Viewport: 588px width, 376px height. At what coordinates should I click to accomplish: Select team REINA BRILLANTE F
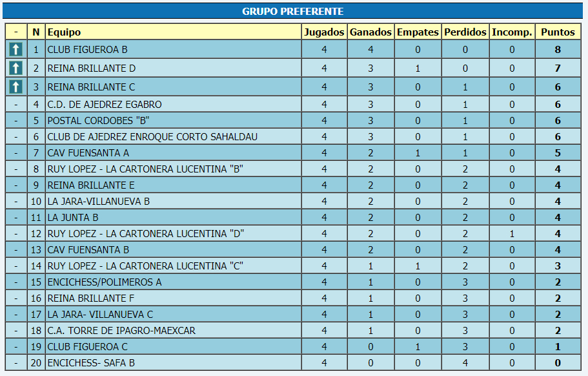click(91, 298)
